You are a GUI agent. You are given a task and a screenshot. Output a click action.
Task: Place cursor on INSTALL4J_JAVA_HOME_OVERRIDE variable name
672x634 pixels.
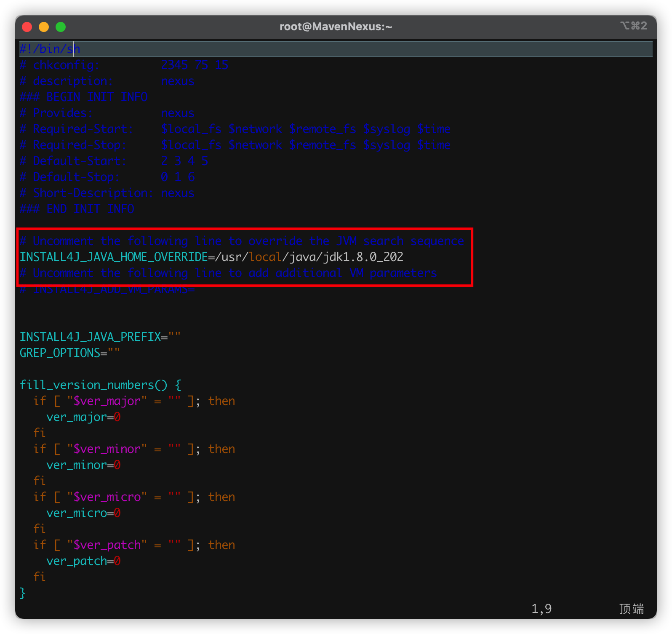pyautogui.click(x=114, y=257)
